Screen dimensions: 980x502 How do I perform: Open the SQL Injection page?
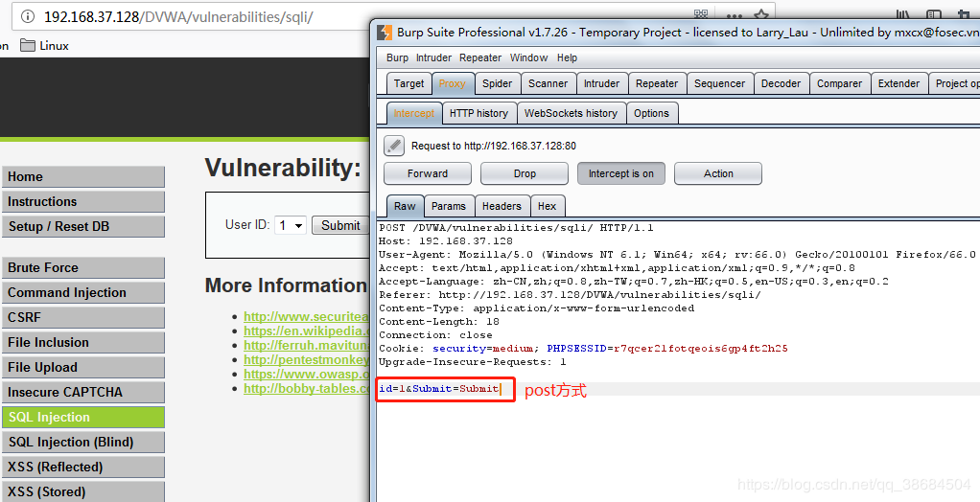pyautogui.click(x=83, y=417)
